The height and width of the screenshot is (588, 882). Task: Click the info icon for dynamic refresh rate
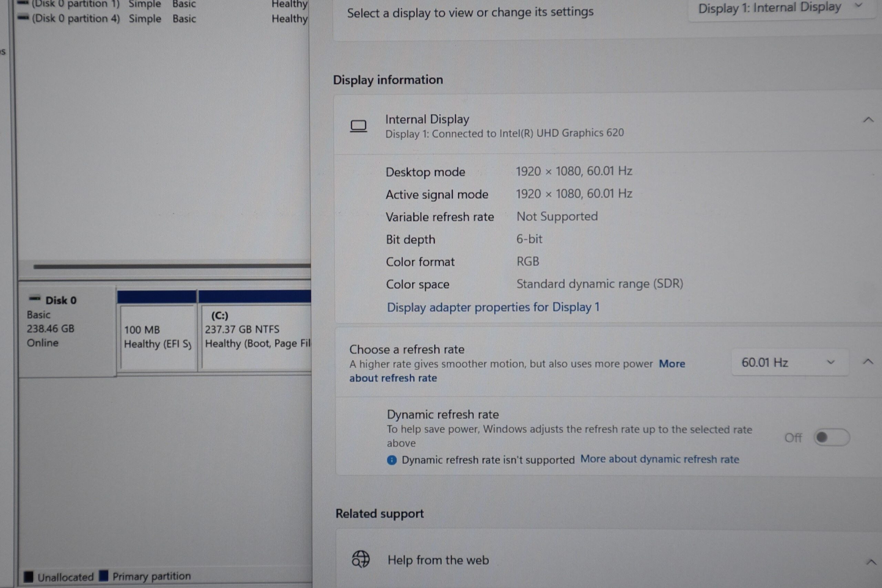[391, 460]
